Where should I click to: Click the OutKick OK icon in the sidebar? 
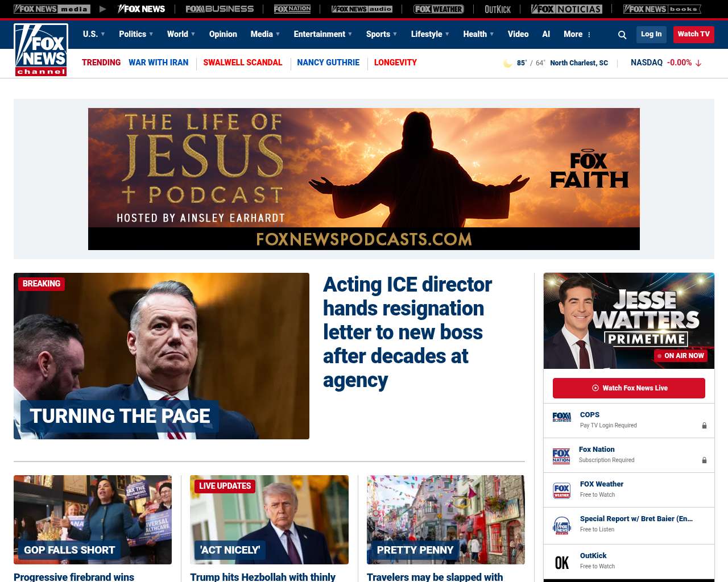tap(561, 563)
